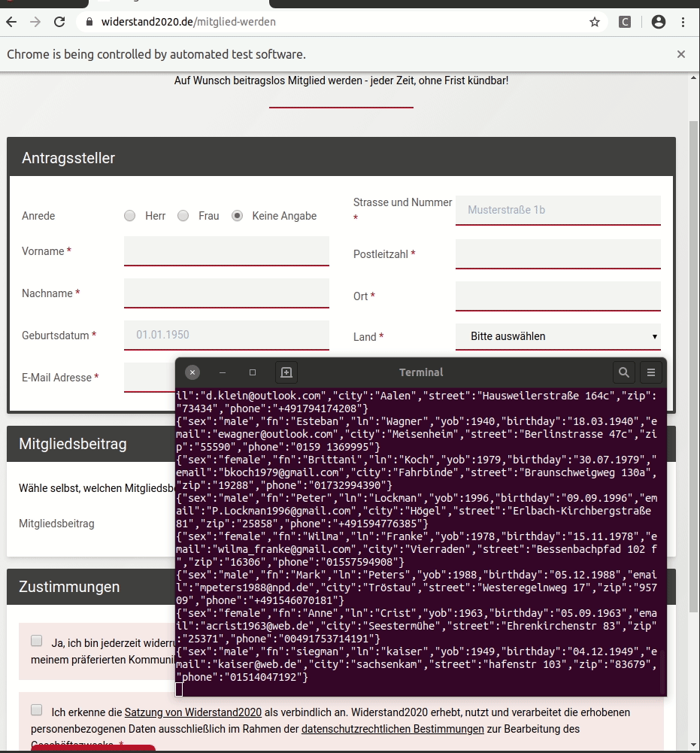Select the Frau radio button
Image resolution: width=700 pixels, height=753 pixels.
183,216
